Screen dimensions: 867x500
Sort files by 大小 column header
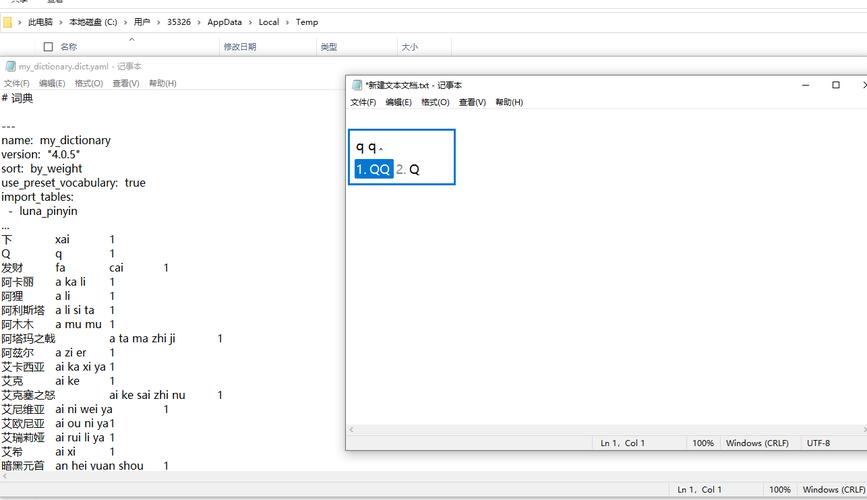pyautogui.click(x=410, y=47)
